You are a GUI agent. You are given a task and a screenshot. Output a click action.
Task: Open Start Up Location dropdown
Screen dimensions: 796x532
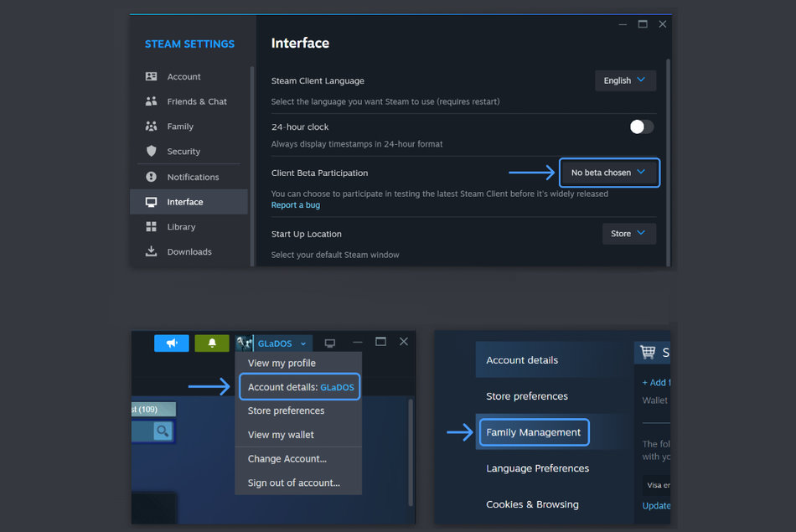click(x=628, y=234)
